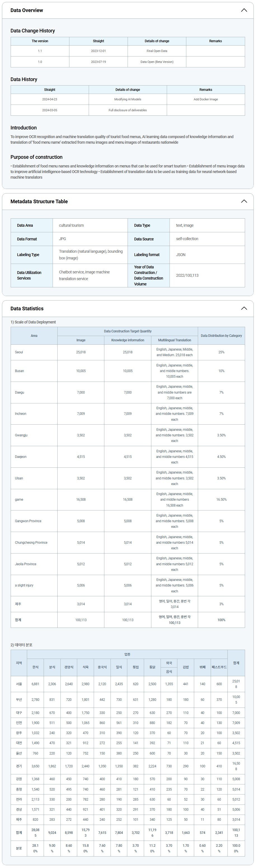Click the Metadata Structure Table title
This screenshot has height=868, width=256.
point(39,202)
